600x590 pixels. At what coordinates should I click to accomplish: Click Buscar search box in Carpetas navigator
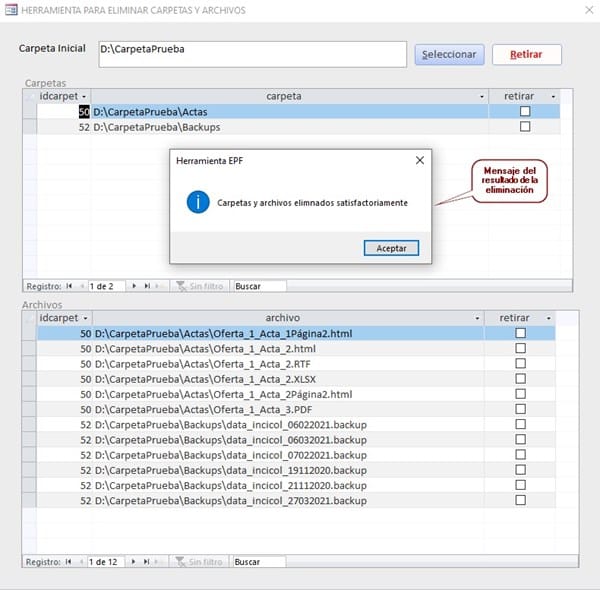point(259,286)
